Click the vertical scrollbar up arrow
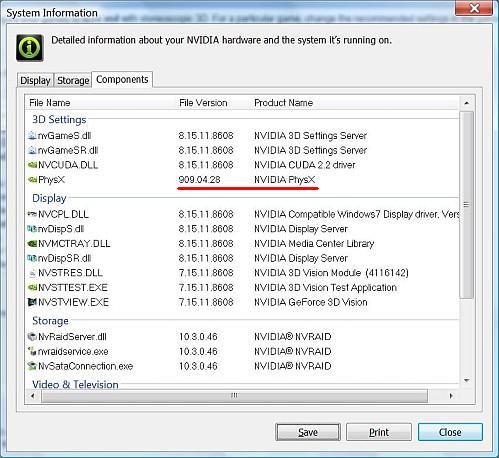 [467, 103]
